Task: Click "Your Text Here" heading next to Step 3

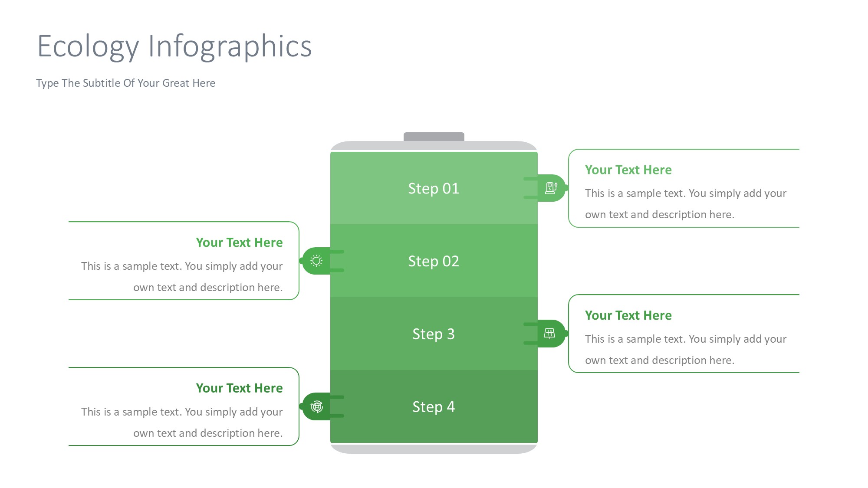Action: (x=628, y=315)
